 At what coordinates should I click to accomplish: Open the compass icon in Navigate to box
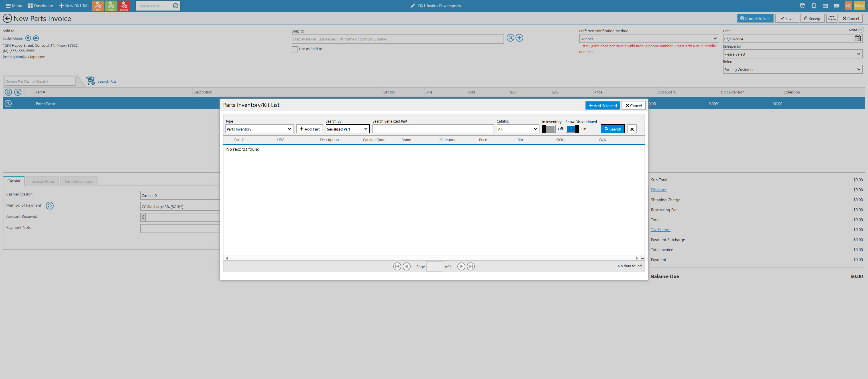coord(176,6)
